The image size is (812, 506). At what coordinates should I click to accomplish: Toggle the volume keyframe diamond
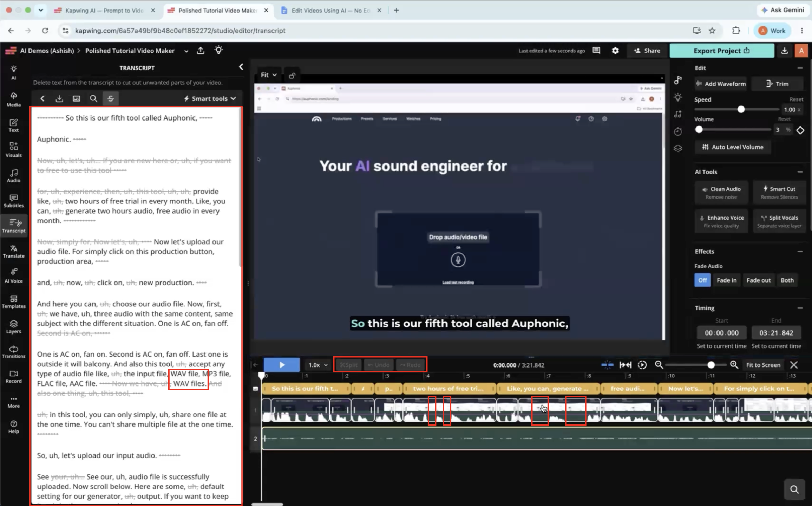(x=800, y=130)
